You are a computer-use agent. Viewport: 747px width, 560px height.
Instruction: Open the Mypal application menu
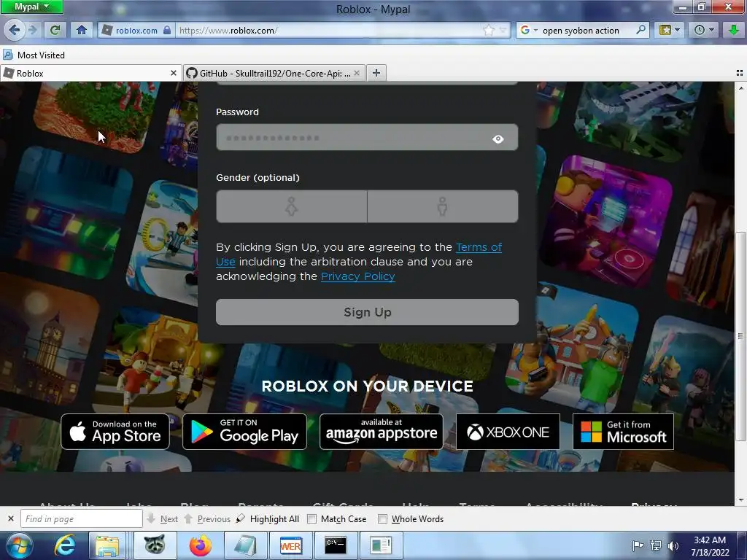31,7
